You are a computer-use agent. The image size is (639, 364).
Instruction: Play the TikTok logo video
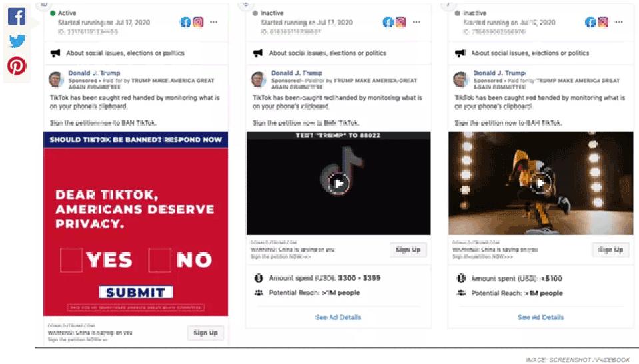(x=338, y=183)
